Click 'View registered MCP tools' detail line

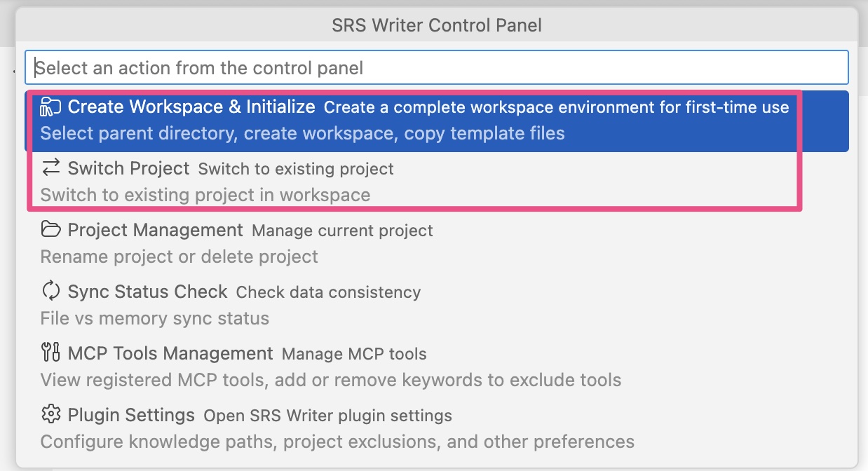coord(331,380)
